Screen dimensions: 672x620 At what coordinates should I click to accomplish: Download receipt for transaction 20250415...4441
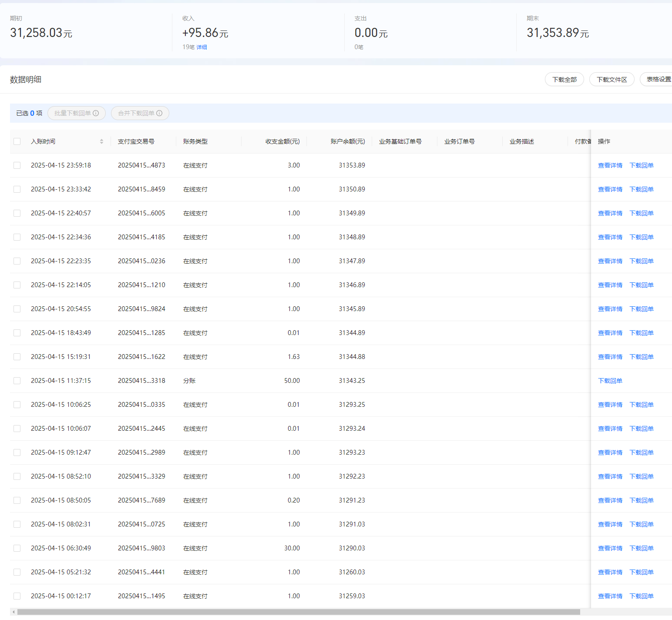click(x=642, y=572)
